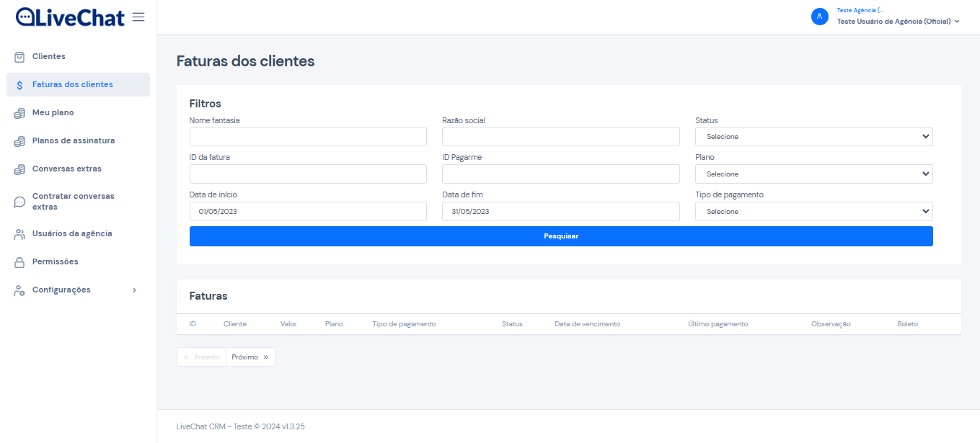
Task: Toggle the hamburger sidebar menu icon
Action: [x=138, y=17]
